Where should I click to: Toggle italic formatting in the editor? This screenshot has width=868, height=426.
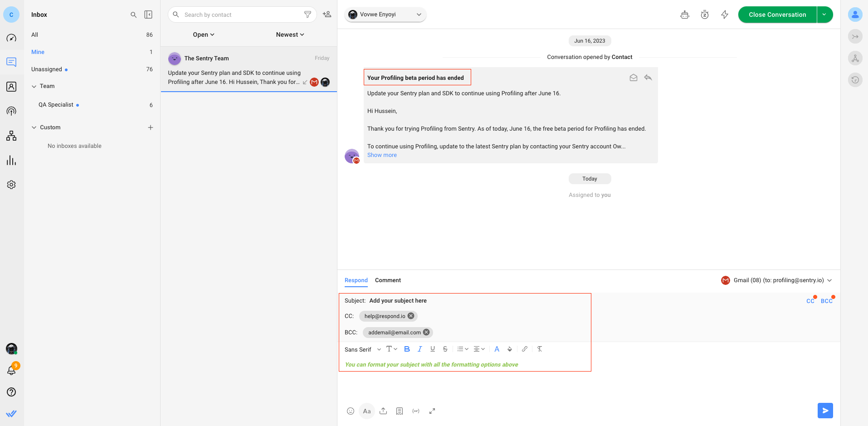tap(419, 349)
